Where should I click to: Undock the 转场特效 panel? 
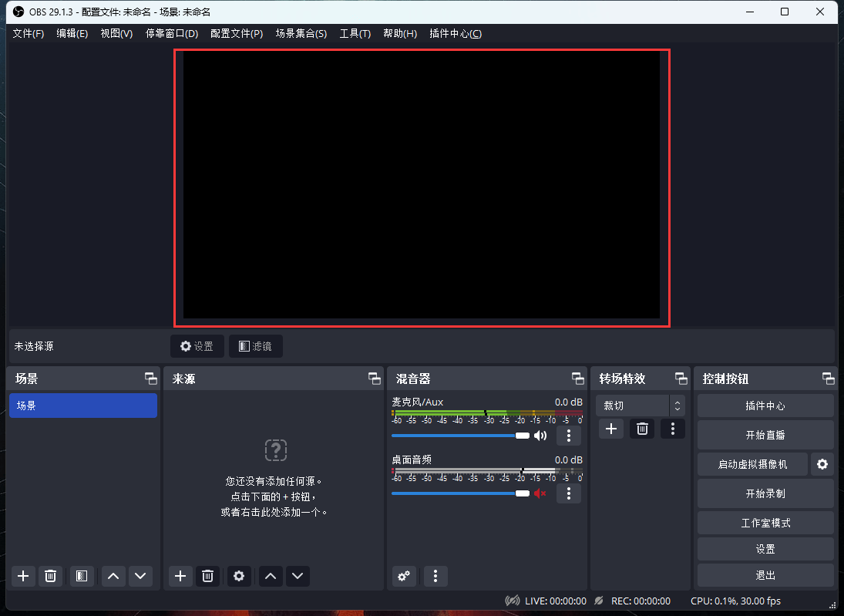coord(681,379)
